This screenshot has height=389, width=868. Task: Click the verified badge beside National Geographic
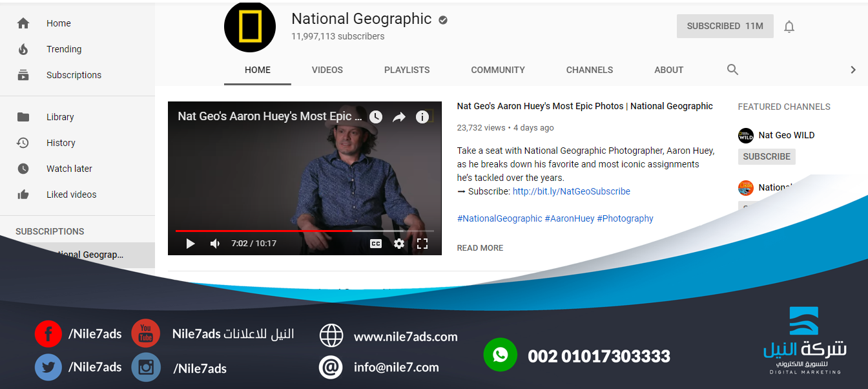(x=443, y=20)
